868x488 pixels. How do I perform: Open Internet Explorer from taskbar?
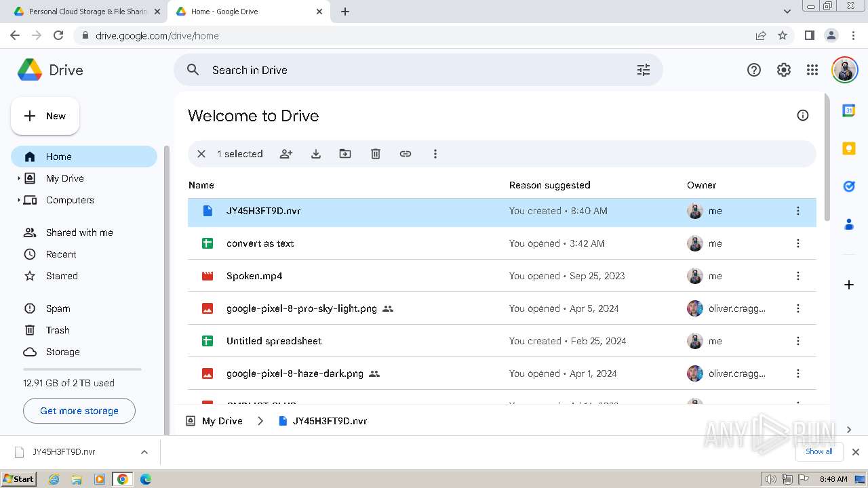click(x=54, y=479)
